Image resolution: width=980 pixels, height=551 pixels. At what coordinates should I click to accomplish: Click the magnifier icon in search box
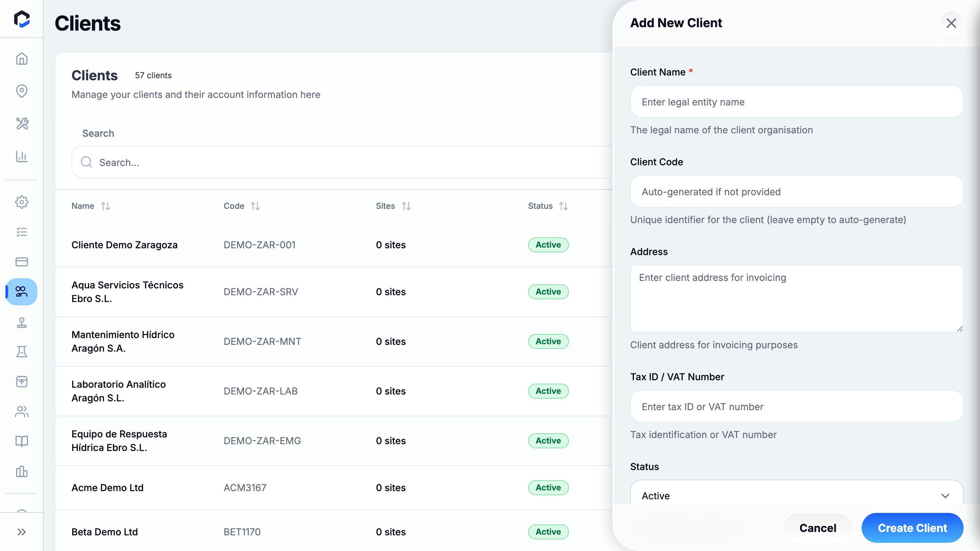click(x=86, y=162)
